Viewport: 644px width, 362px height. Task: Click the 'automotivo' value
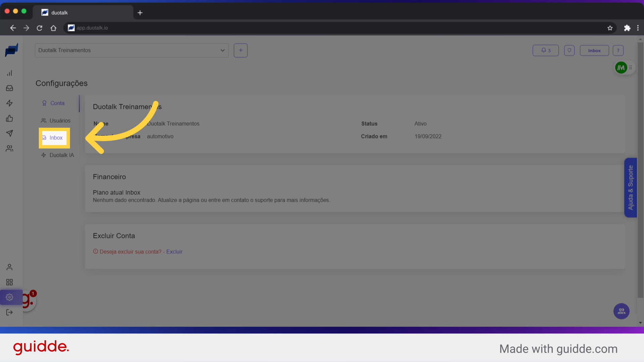click(x=160, y=136)
